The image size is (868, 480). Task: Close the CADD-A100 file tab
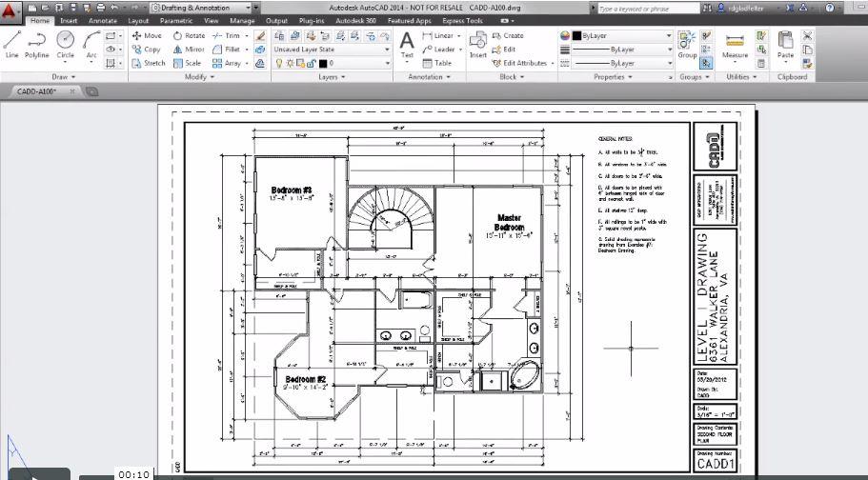click(72, 91)
